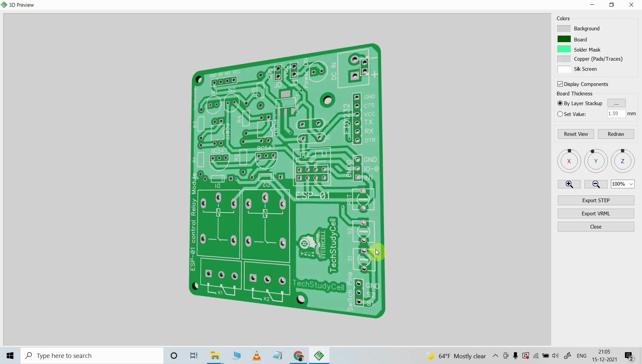Click the zoom in magnifier icon

click(x=569, y=184)
